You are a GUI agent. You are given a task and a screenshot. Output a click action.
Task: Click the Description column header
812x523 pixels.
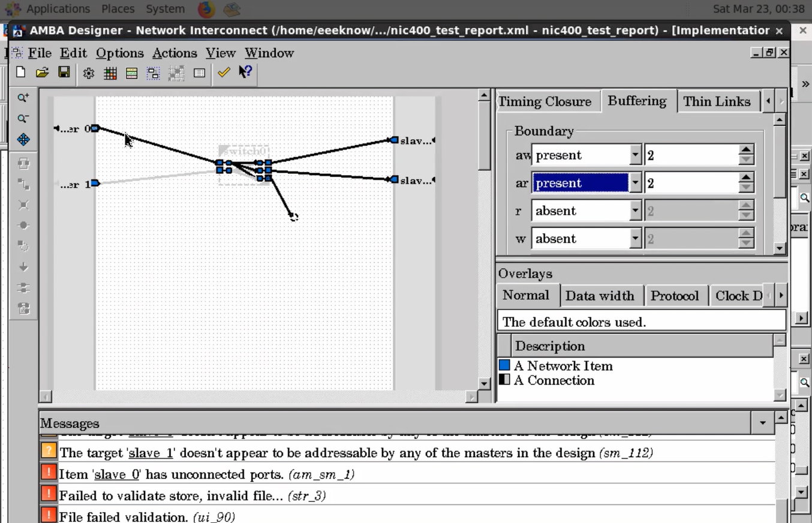pyautogui.click(x=641, y=346)
